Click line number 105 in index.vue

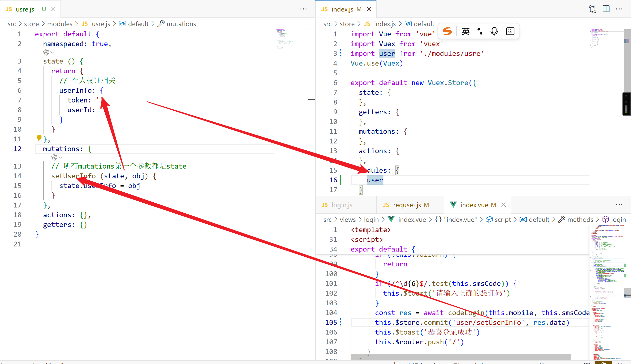331,323
